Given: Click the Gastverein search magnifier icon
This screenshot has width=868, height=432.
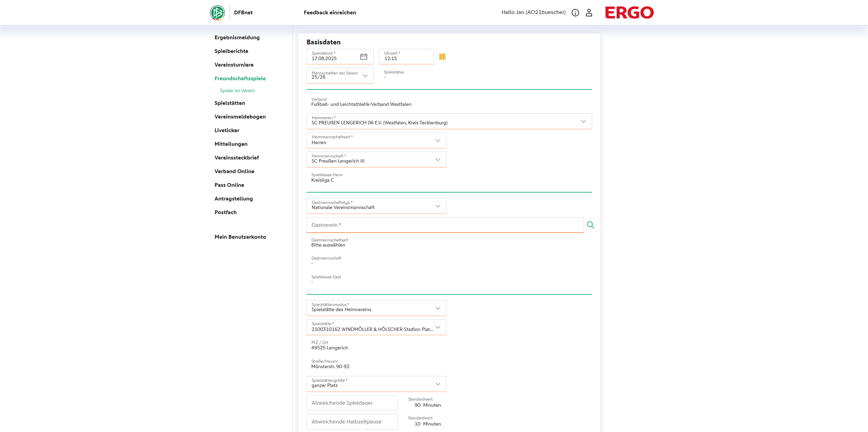Looking at the screenshot, I should point(590,225).
